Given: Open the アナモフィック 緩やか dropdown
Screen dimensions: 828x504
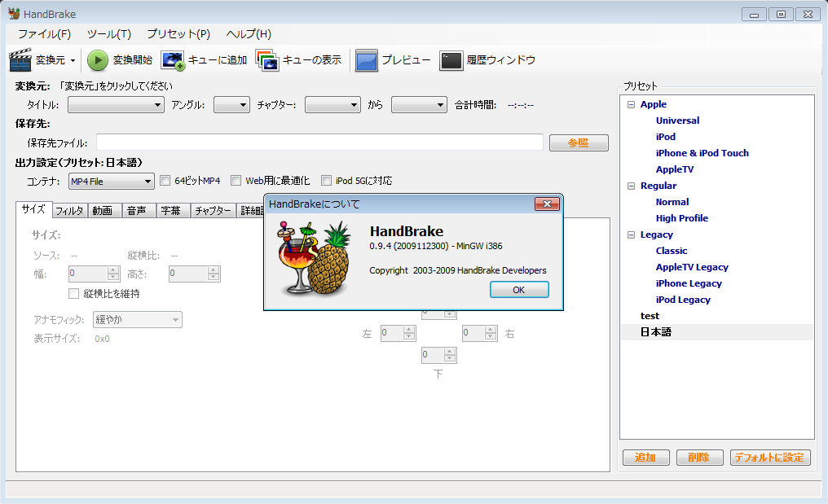Looking at the screenshot, I should click(x=137, y=319).
